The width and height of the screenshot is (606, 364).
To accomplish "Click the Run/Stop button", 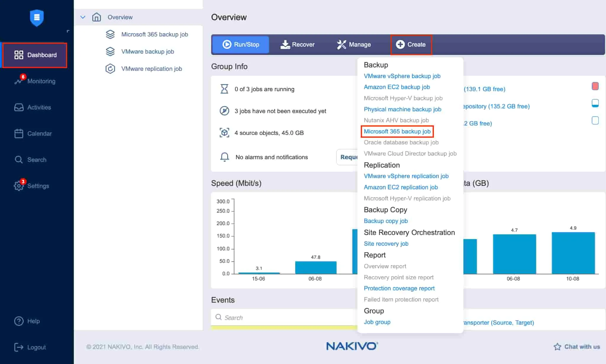I will coord(241,44).
